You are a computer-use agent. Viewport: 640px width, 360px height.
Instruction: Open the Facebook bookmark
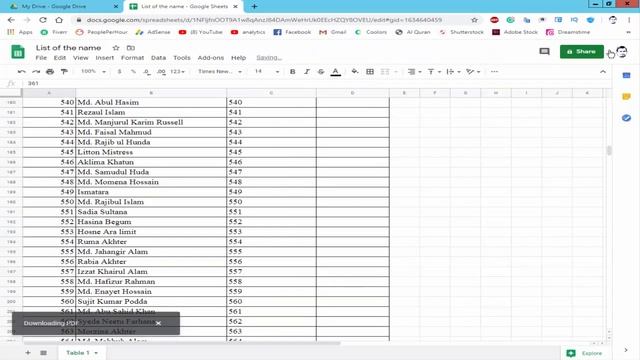(x=292, y=32)
